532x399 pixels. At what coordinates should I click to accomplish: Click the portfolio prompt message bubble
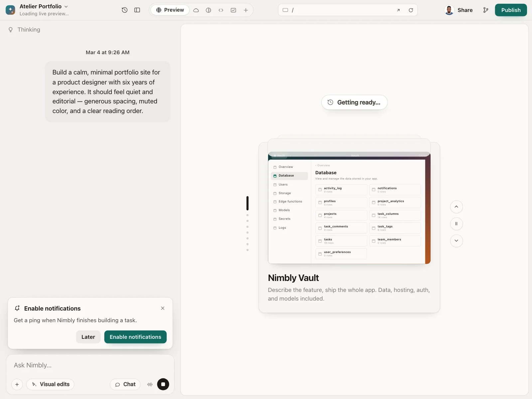point(108,92)
